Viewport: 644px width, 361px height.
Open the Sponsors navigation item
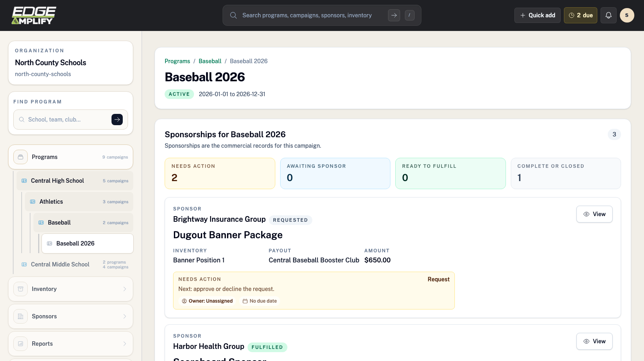[x=71, y=316]
